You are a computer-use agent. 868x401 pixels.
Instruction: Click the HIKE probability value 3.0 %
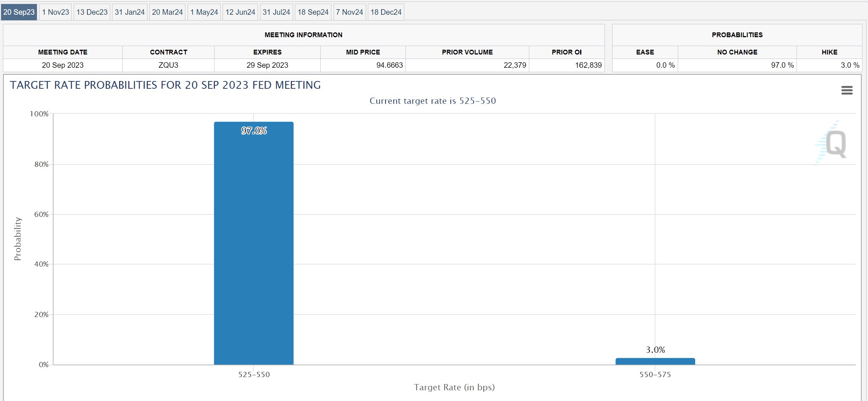point(850,65)
